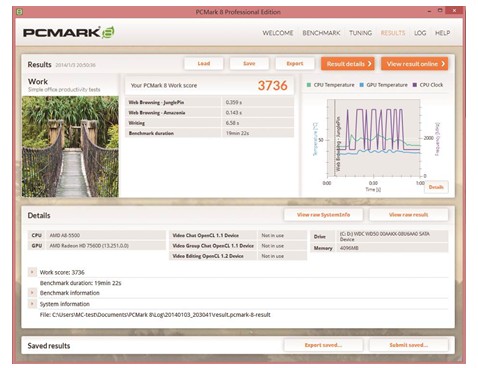Click the Work benchmark bridge thumbnail
Screen dimensions: 478x368
pyautogui.click(x=70, y=147)
